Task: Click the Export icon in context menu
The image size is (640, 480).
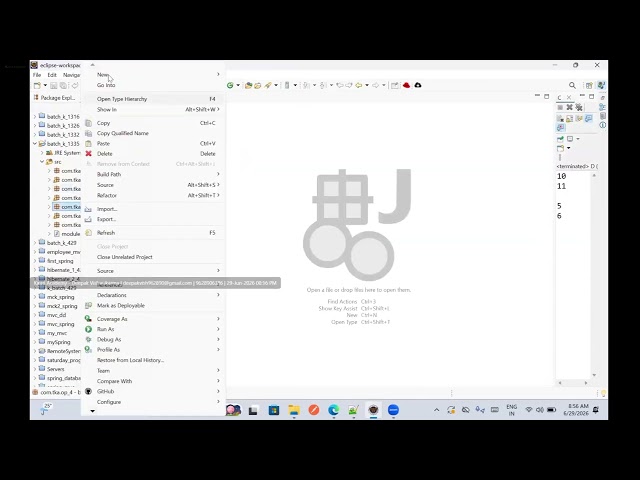Action: pos(88,219)
